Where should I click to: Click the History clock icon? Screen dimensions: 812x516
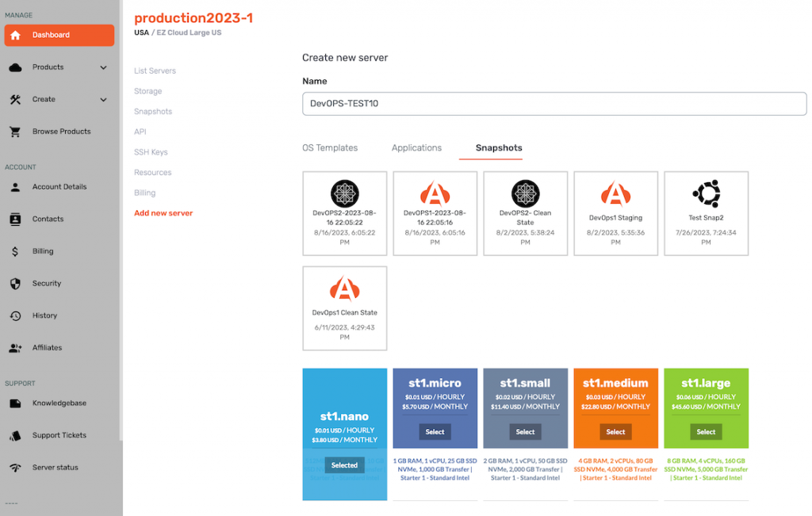point(15,315)
